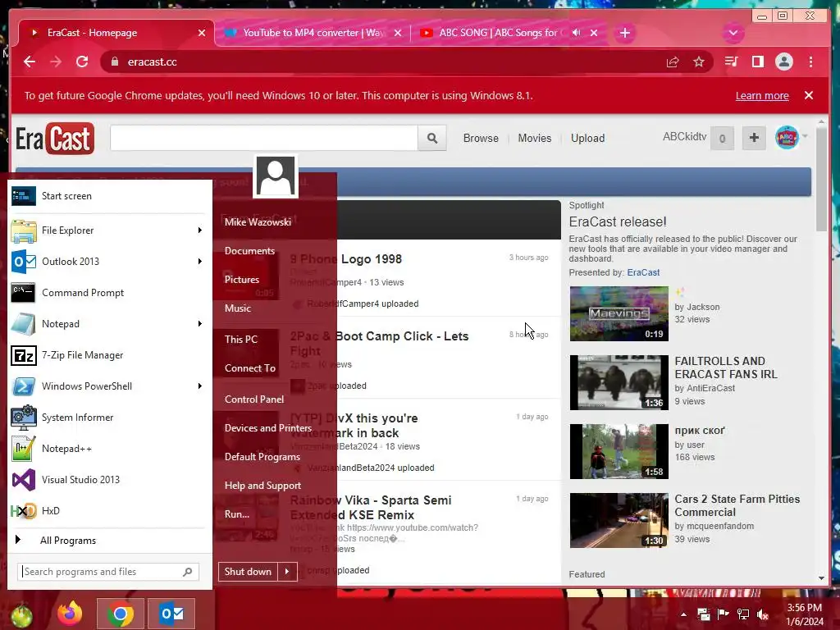Click the Start button orb on taskbar
The image size is (840, 630).
(21, 615)
